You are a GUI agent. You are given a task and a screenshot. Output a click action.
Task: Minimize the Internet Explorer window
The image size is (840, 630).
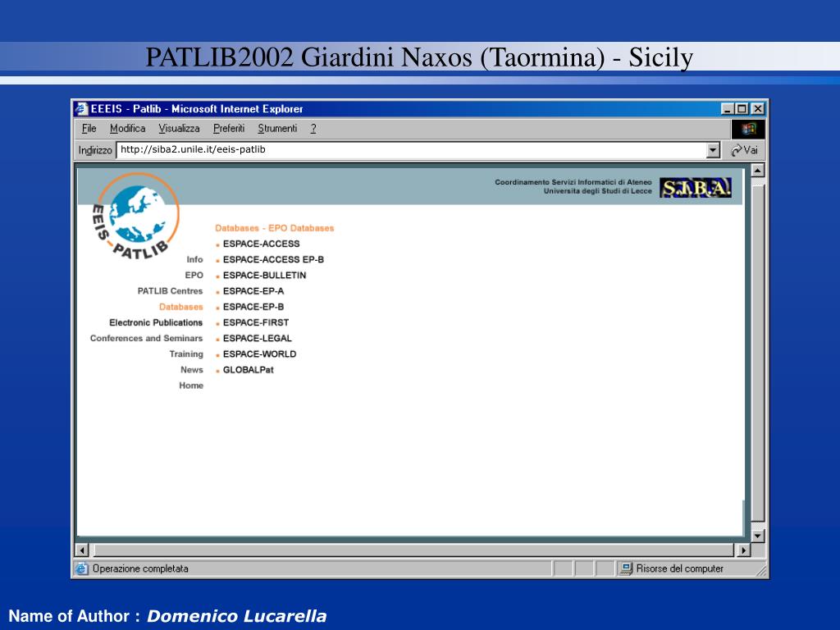(x=727, y=109)
